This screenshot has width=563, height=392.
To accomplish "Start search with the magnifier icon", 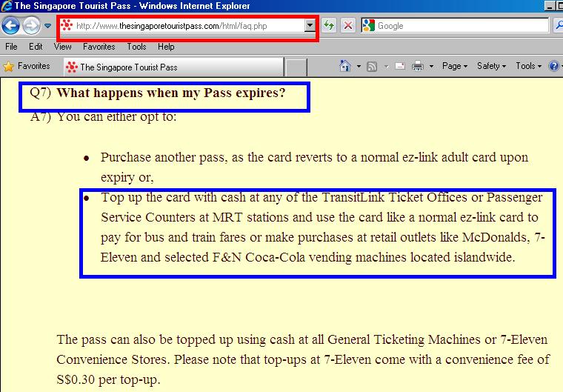I will click(x=559, y=25).
